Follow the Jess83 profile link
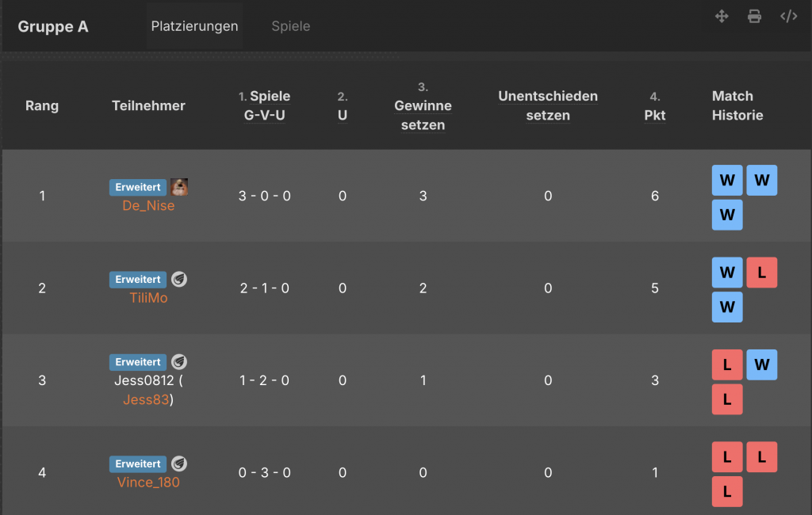The height and width of the screenshot is (515, 812). [x=146, y=399]
